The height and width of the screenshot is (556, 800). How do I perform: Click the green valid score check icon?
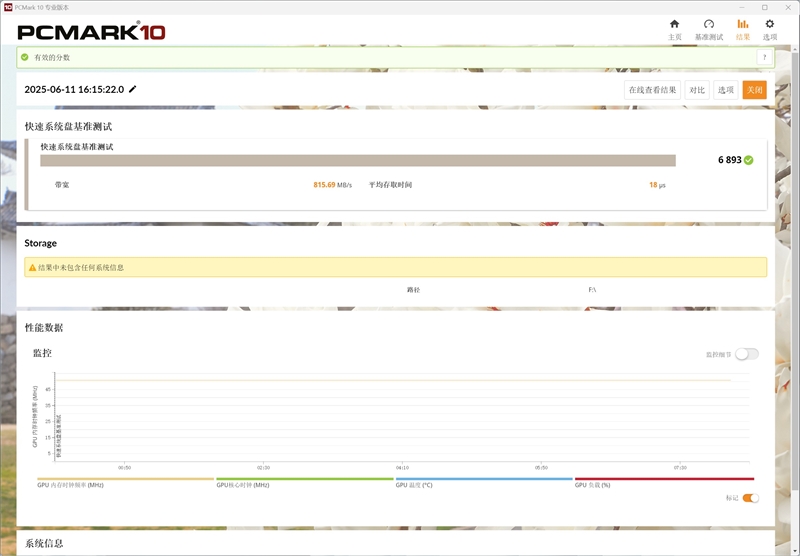24,57
